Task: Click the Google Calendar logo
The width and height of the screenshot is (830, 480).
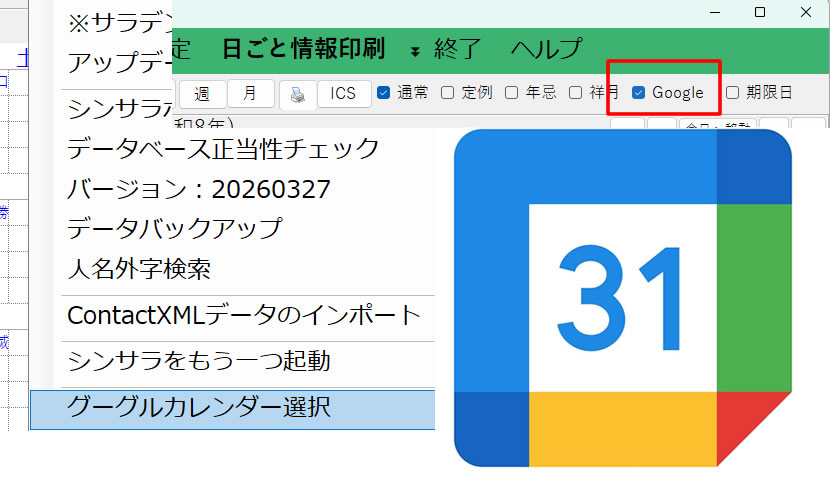Action: tap(622, 297)
